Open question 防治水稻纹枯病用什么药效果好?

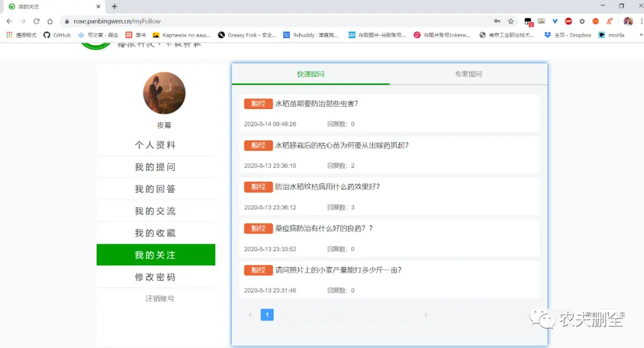(327, 187)
